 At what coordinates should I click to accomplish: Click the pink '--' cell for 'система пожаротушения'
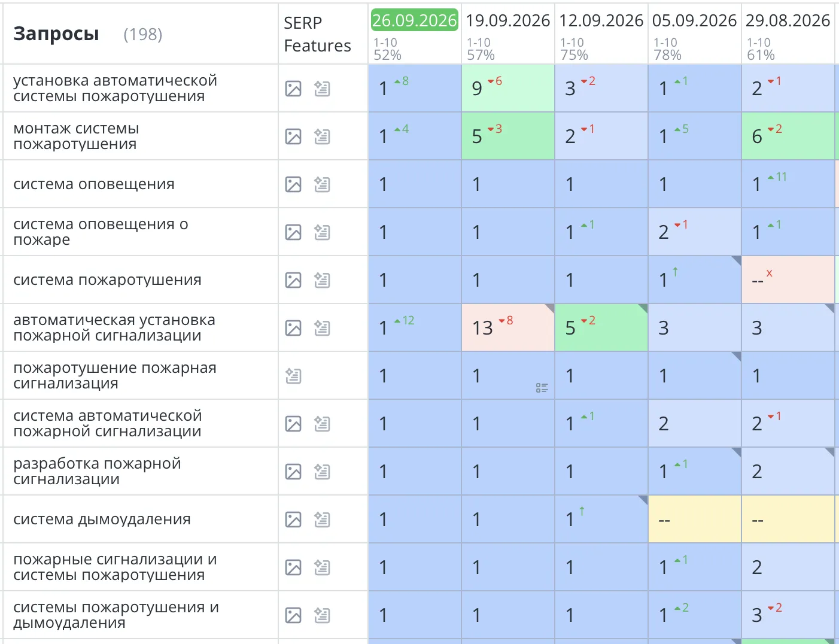point(788,280)
